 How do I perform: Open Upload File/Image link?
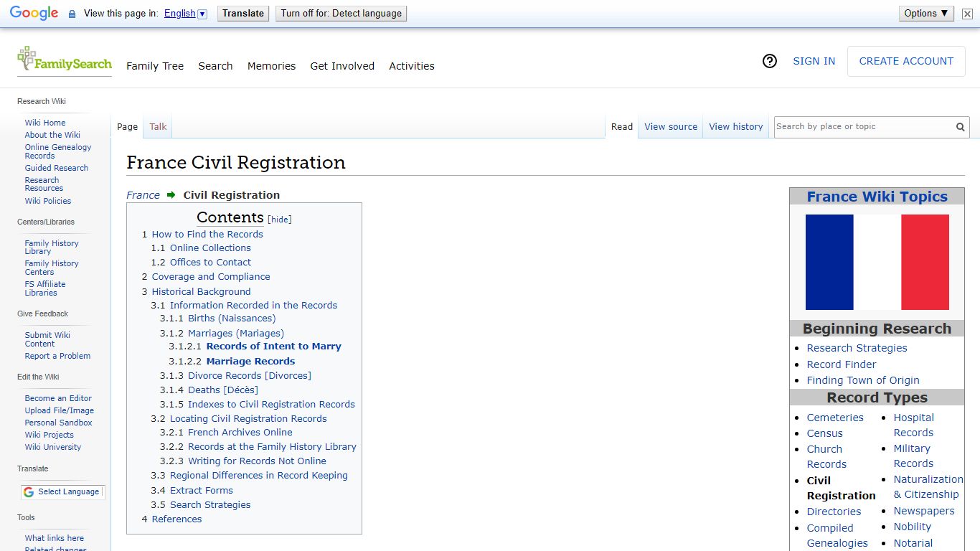(60, 410)
